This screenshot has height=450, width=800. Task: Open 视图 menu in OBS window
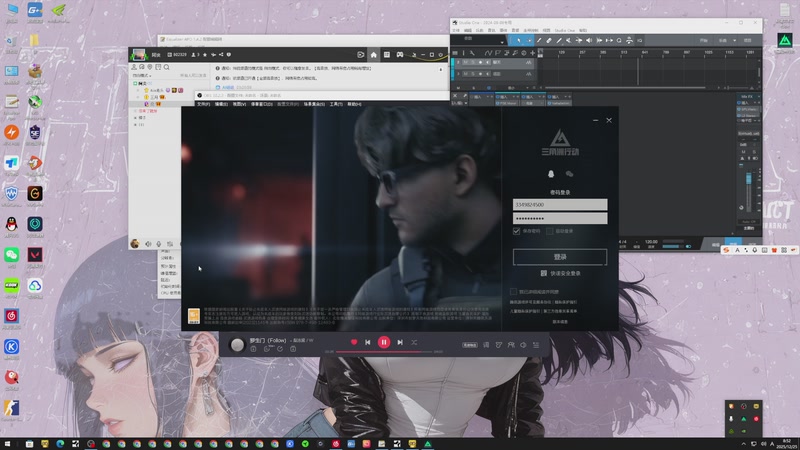pos(239,104)
